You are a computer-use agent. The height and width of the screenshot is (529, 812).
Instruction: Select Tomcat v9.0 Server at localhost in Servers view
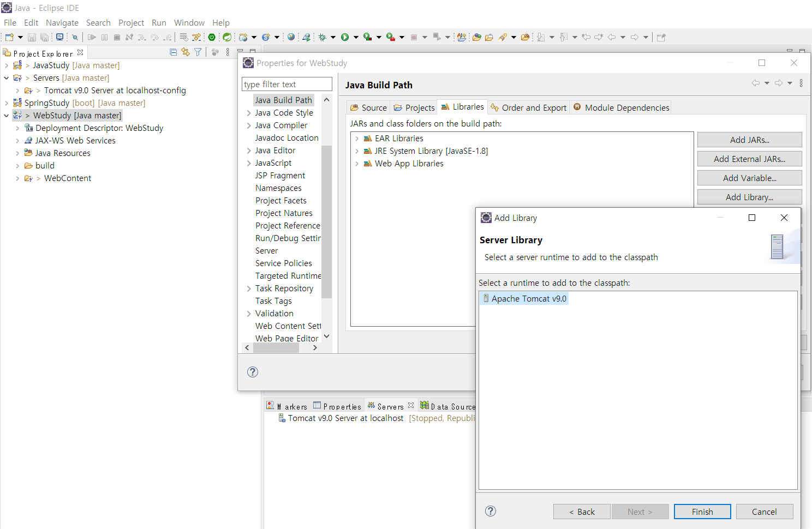point(345,418)
